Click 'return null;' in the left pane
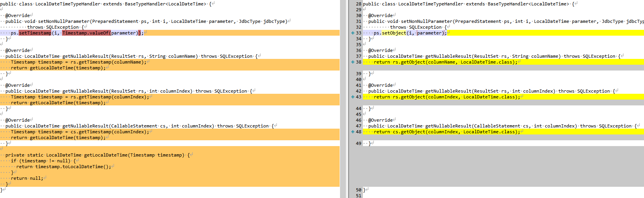This screenshot has height=198, width=644. (x=27, y=178)
